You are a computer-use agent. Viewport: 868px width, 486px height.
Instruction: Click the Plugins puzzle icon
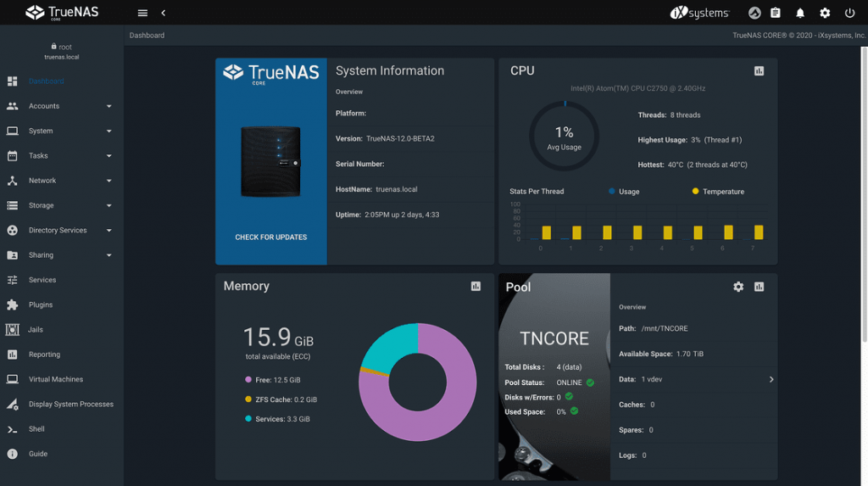[x=12, y=304]
